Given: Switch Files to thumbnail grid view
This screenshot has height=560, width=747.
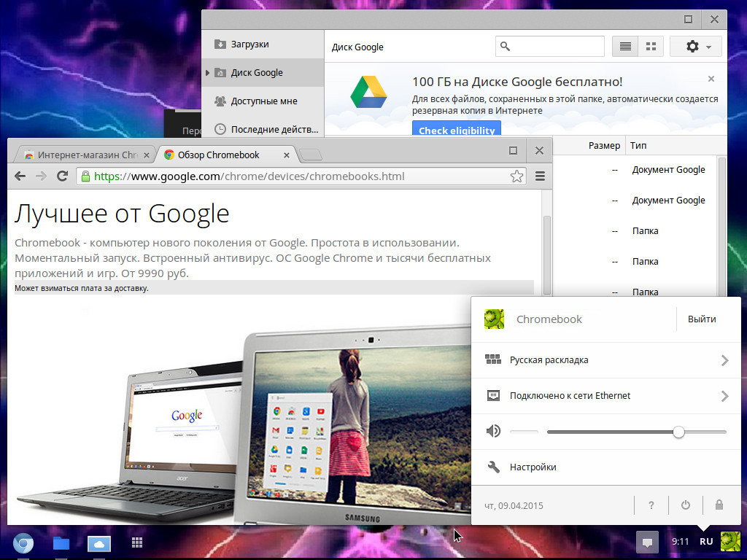Looking at the screenshot, I should click(651, 46).
